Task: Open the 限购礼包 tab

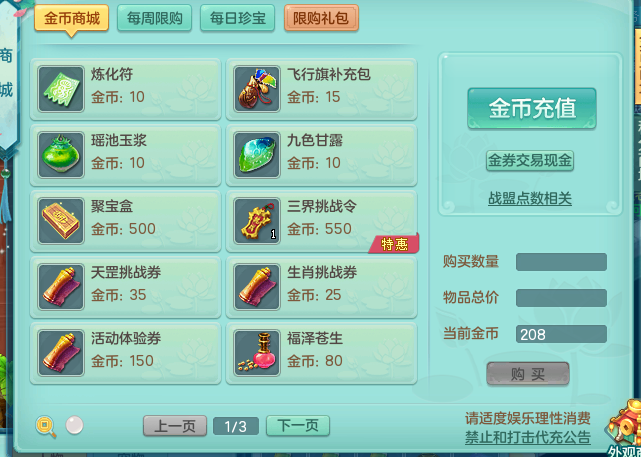Action: tap(321, 18)
